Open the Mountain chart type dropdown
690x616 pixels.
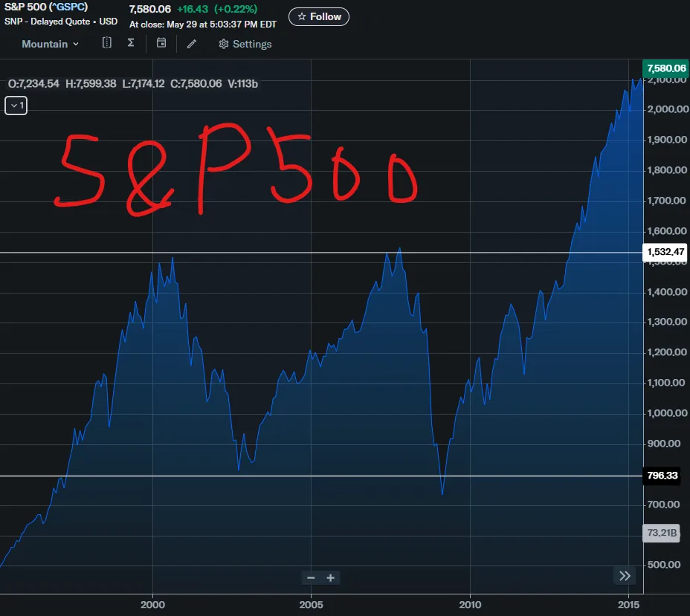pos(50,44)
